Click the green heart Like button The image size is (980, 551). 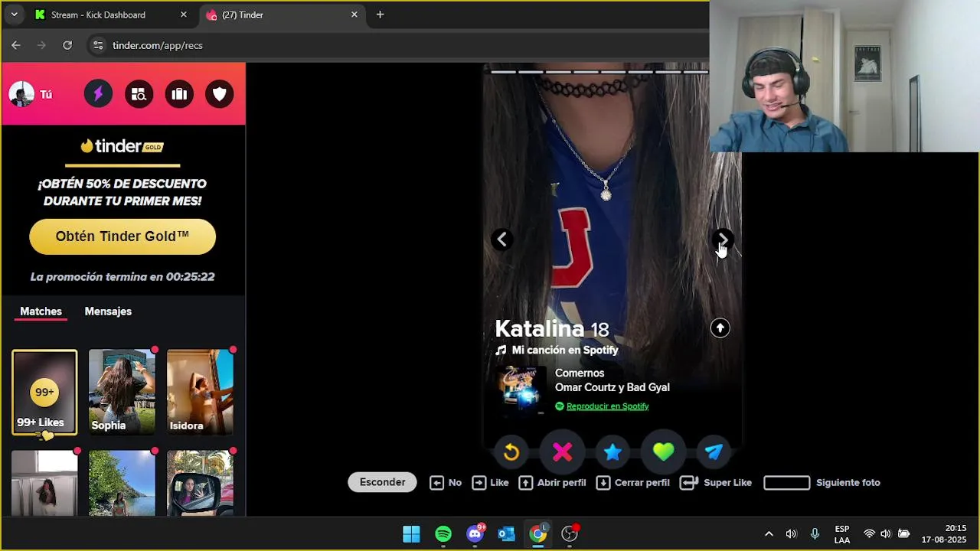pyautogui.click(x=663, y=452)
